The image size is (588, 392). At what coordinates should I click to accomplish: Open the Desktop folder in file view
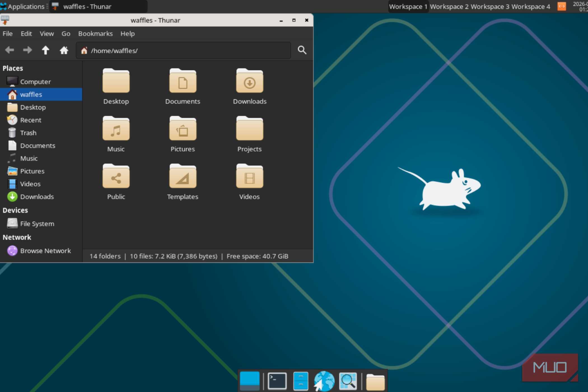point(116,87)
